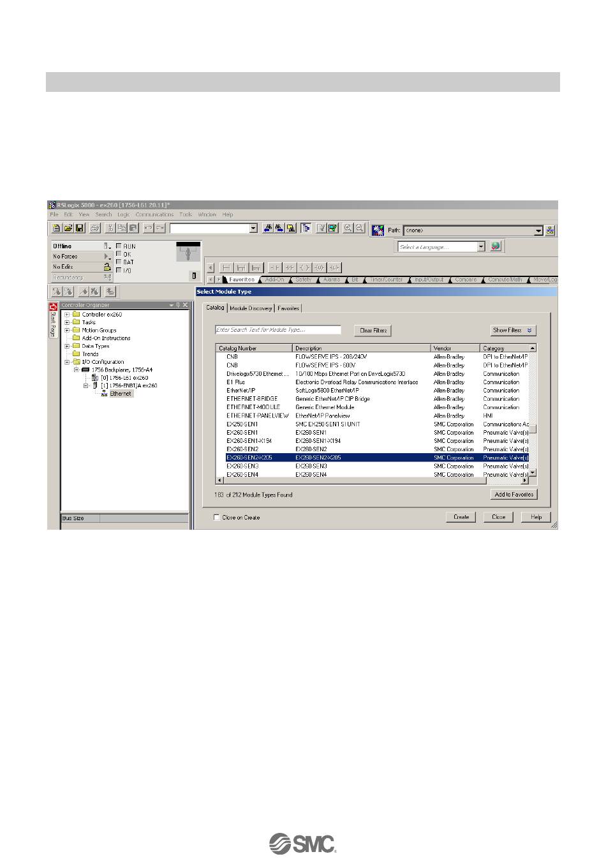Click the Show Filters button
The width and height of the screenshot is (606, 868).
pyautogui.click(x=513, y=331)
